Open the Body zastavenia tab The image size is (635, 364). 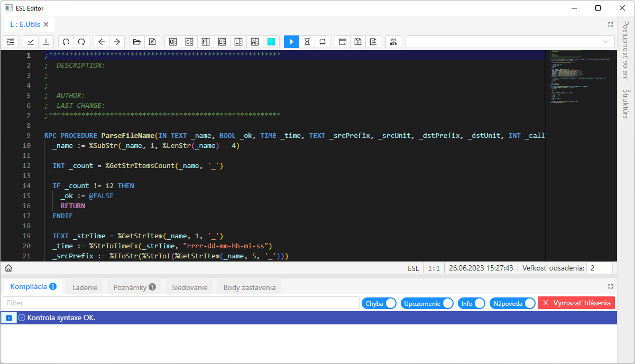(249, 287)
